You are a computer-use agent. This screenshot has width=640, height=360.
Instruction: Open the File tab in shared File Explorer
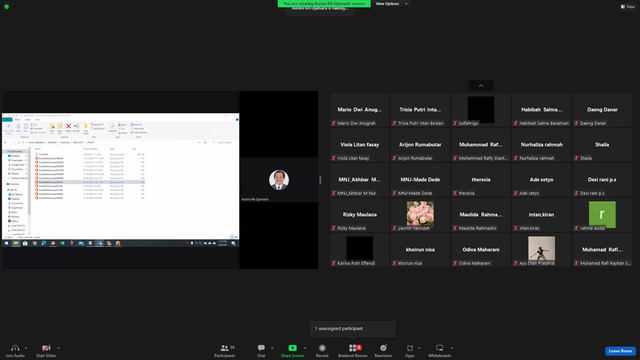click(x=7, y=120)
